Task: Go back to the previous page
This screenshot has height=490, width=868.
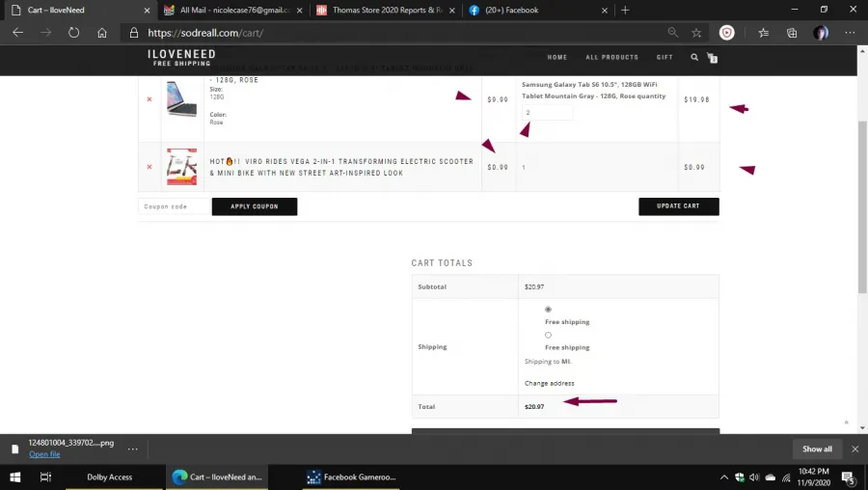Action: pos(17,33)
